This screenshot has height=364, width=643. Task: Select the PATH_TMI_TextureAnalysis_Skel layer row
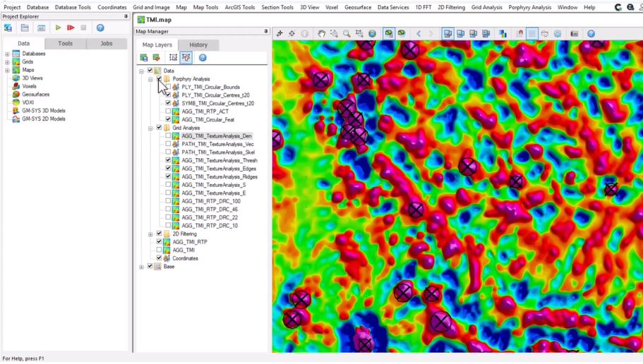pos(218,152)
